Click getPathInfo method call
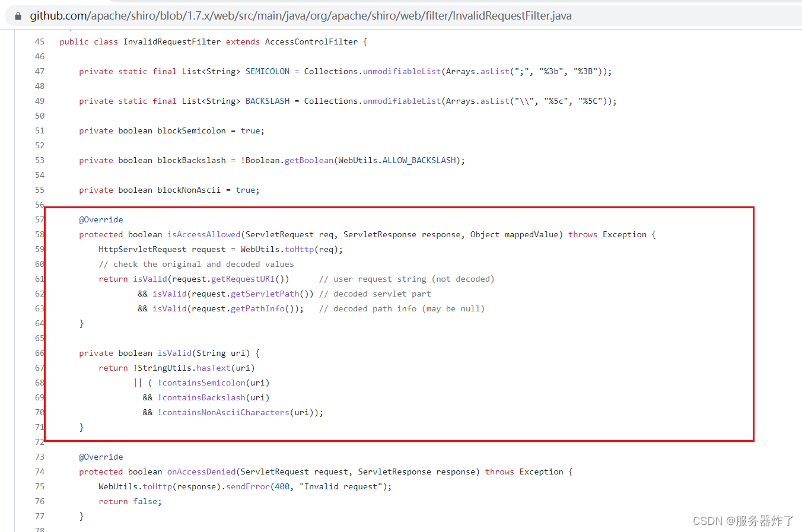The image size is (802, 532). tap(257, 308)
